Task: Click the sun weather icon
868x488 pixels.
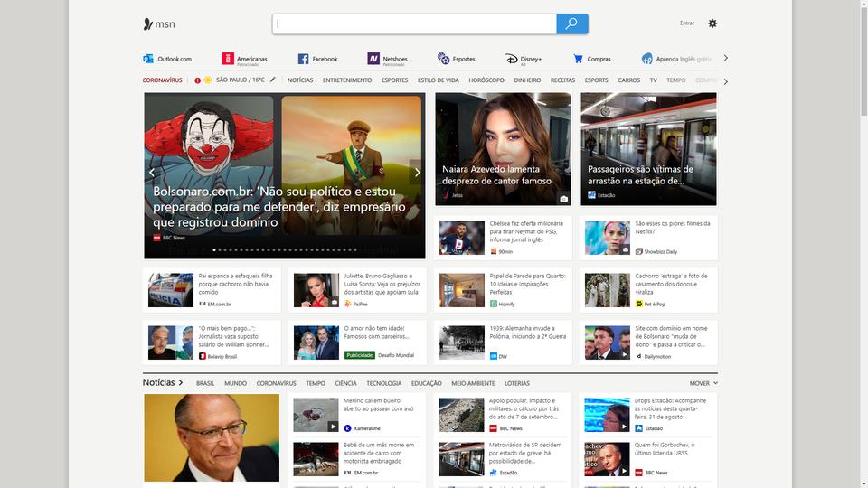Action: pyautogui.click(x=208, y=80)
